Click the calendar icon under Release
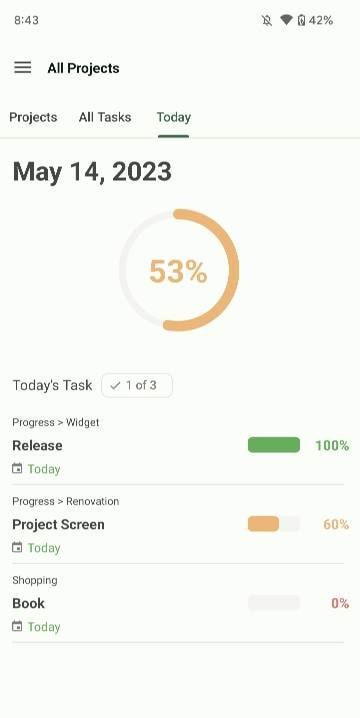The height and width of the screenshot is (718, 360). (17, 468)
